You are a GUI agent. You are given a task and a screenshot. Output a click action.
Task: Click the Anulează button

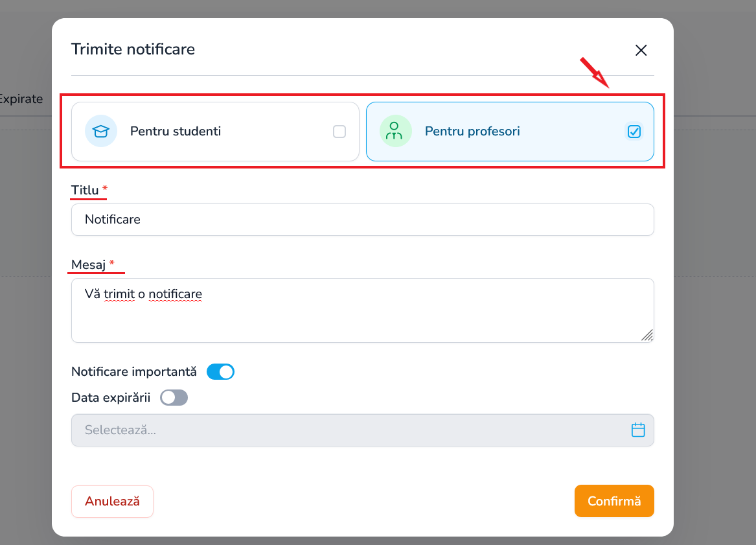point(112,502)
